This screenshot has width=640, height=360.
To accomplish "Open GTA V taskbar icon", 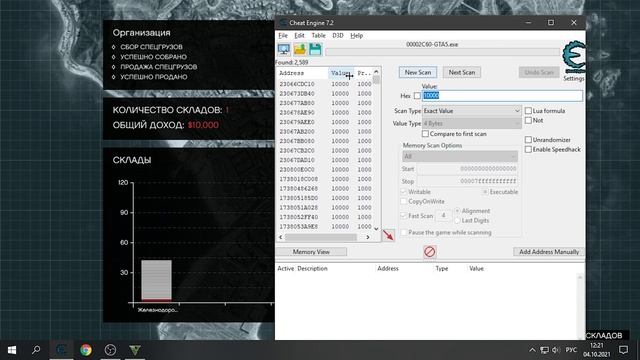I will click(x=135, y=350).
